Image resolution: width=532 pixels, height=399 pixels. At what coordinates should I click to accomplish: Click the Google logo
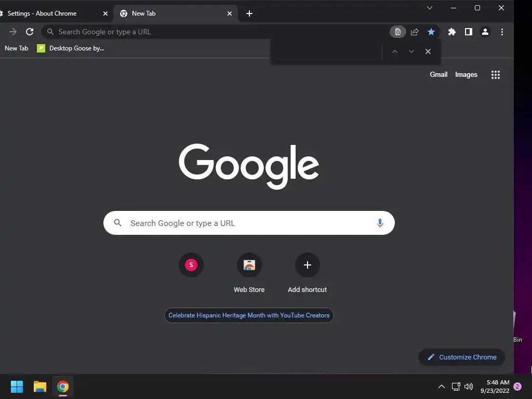(x=249, y=166)
